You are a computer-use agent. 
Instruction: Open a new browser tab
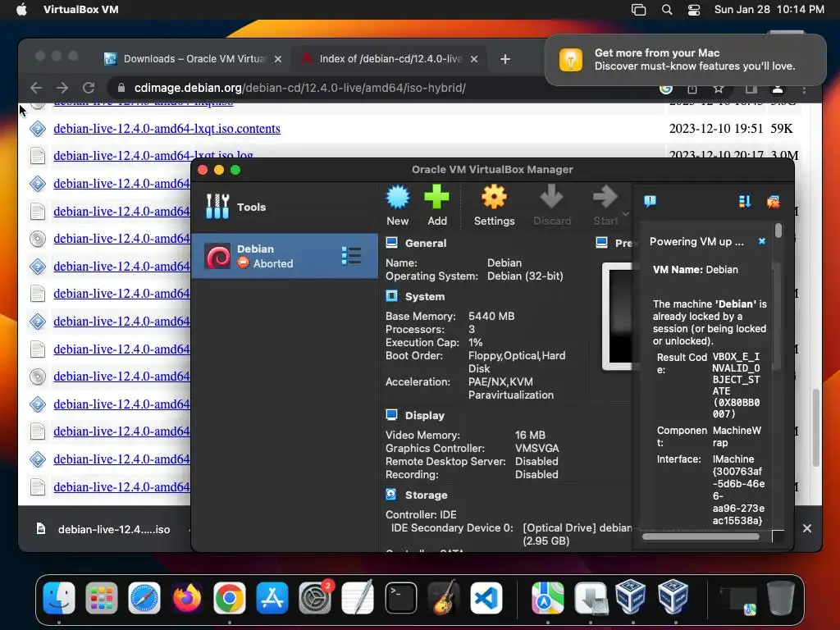tap(505, 59)
